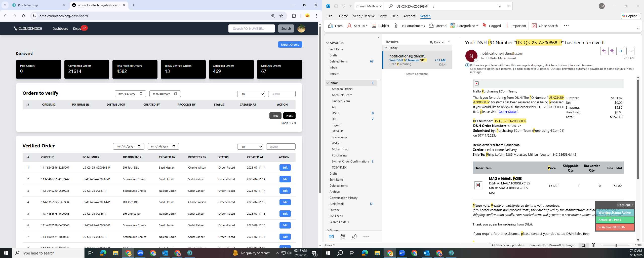The width and height of the screenshot is (644, 258).
Task: Bookmark this page with the star icon
Action: [x=281, y=16]
